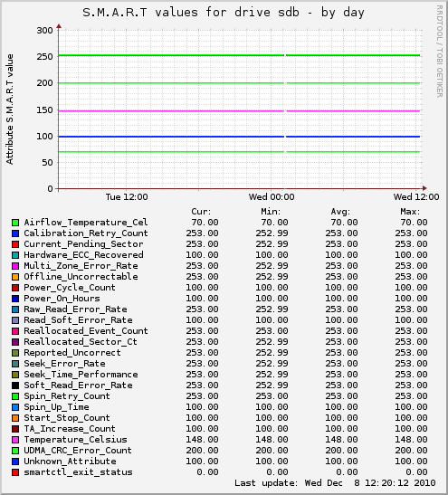448x495 pixels.
Task: Click the Airflow_Temperature_Cel green legend swatch
Action: pos(15,223)
